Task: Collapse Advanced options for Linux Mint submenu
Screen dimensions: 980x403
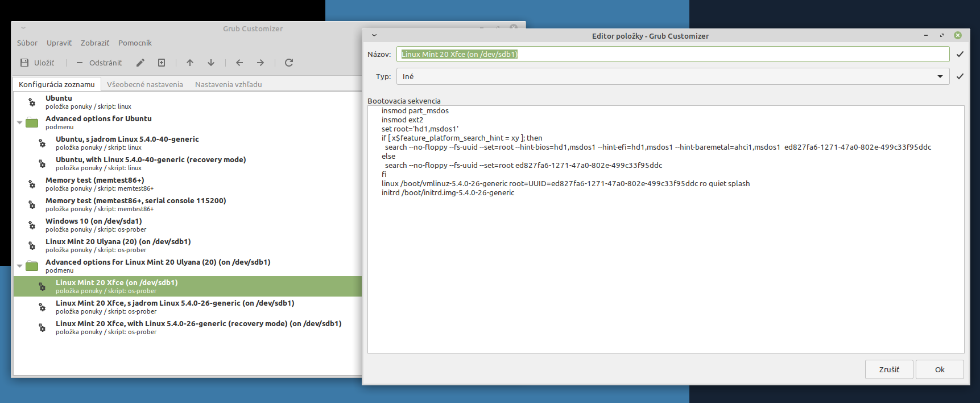Action: tap(20, 266)
